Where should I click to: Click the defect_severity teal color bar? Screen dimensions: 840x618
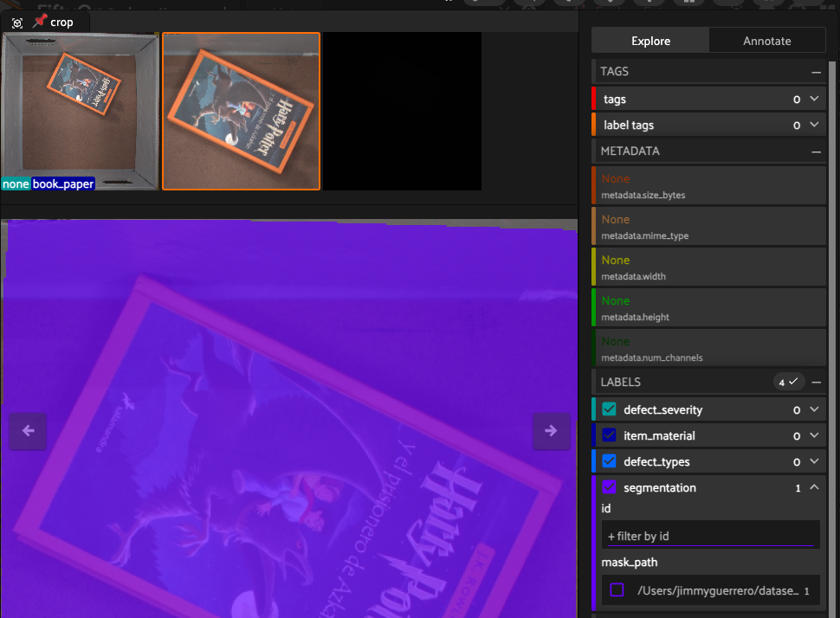[593, 409]
